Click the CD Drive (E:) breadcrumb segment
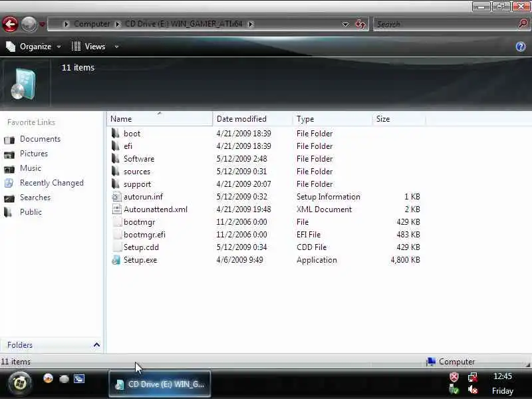Viewport: 532px width, 399px height. tap(184, 24)
